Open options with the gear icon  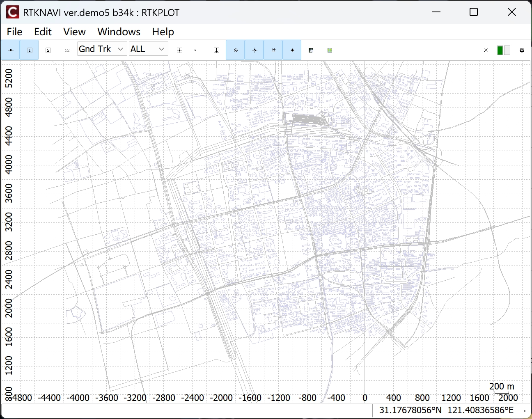pos(522,50)
